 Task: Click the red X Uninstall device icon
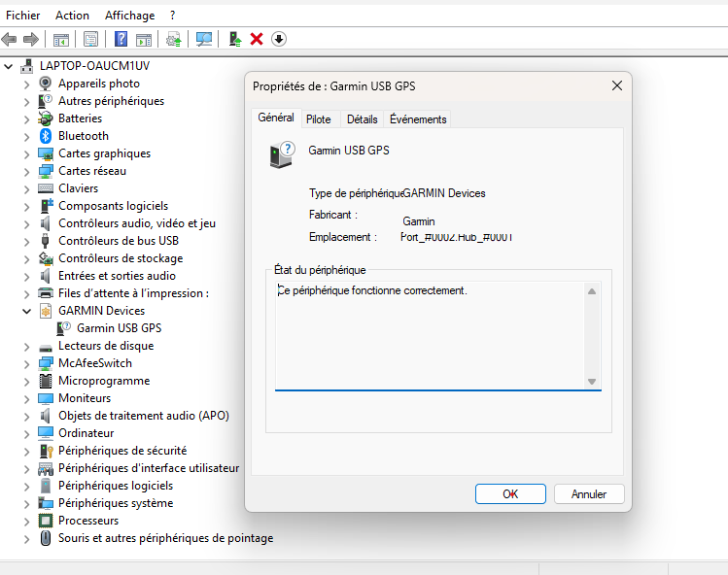point(257,39)
